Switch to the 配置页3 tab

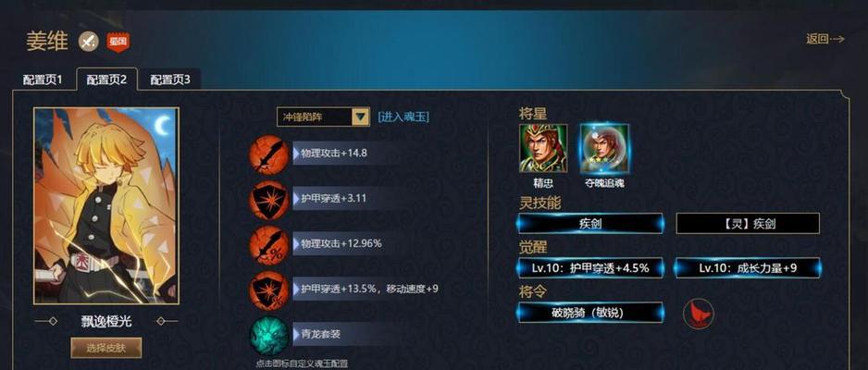(170, 80)
